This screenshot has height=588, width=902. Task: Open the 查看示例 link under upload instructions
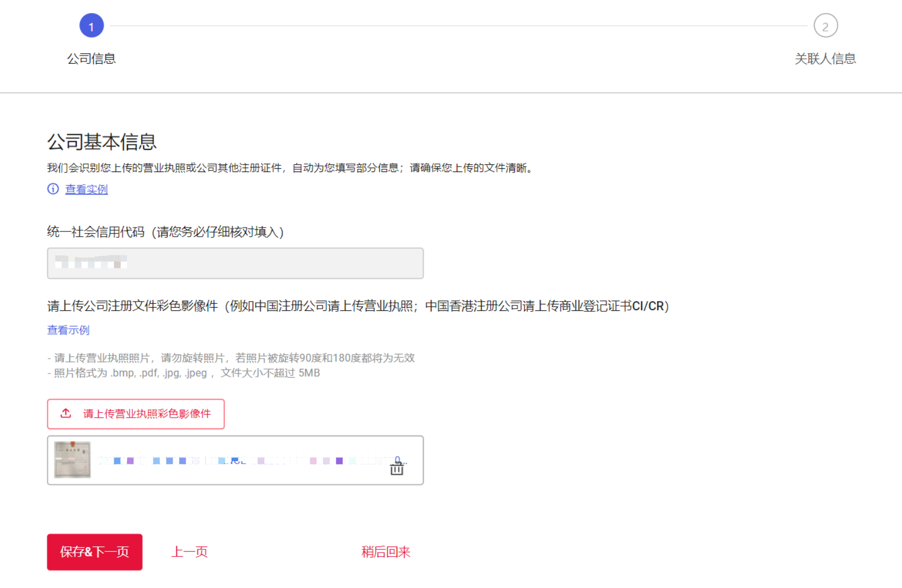(x=68, y=330)
